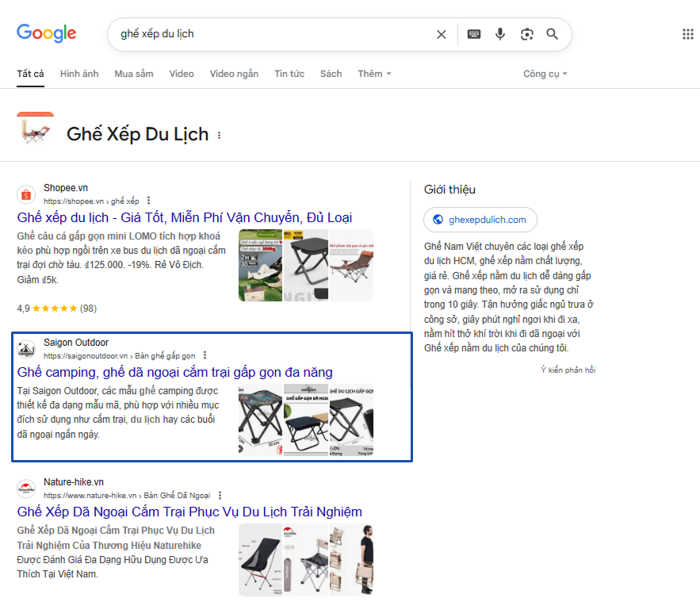Start voice search with the microphone
The image size is (700, 602).
coord(500,34)
